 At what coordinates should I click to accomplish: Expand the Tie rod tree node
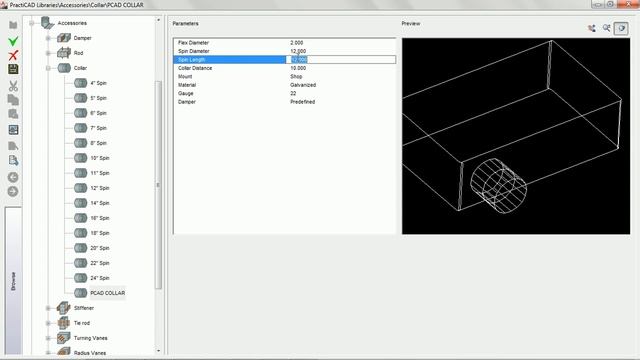click(x=48, y=323)
